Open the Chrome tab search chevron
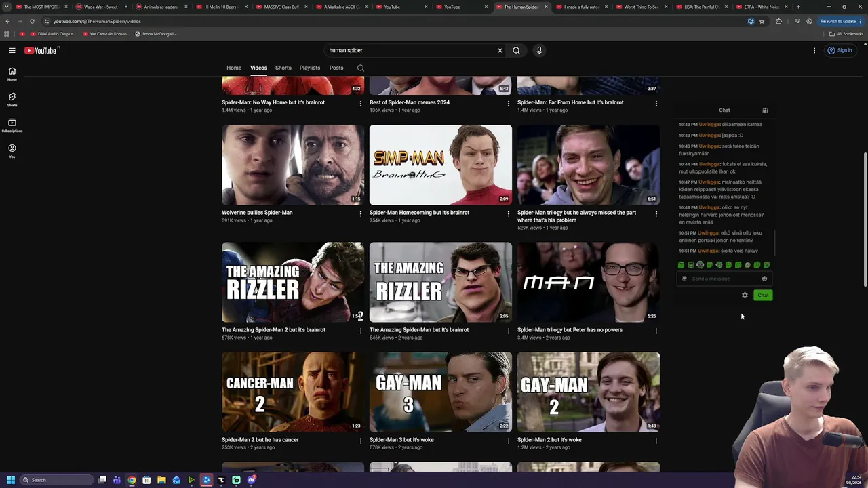The image size is (868, 488). (7, 7)
